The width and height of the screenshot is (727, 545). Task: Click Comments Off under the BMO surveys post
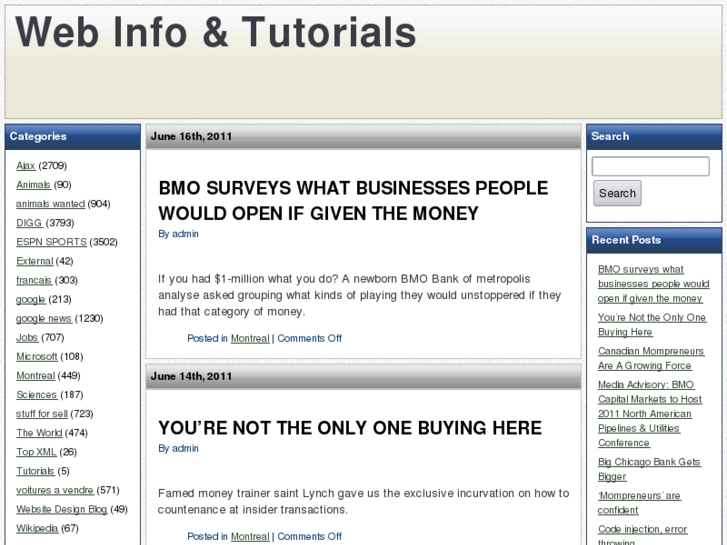coord(310,339)
